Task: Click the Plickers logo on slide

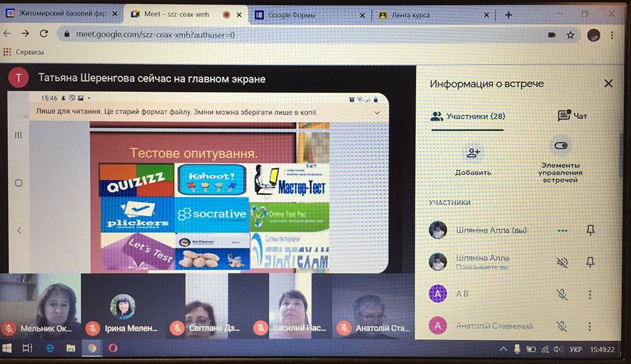Action: 137,214
